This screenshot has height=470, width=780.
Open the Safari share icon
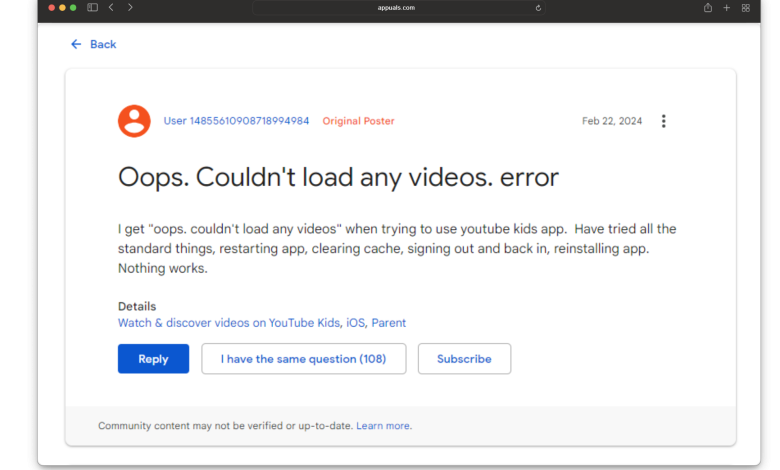point(708,7)
